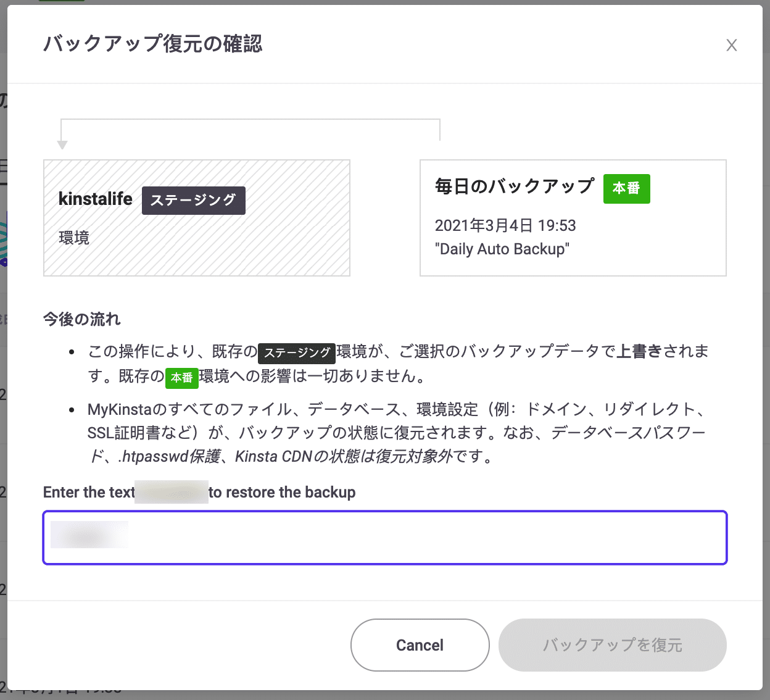Click the striped kinstalife environment box

click(196, 217)
